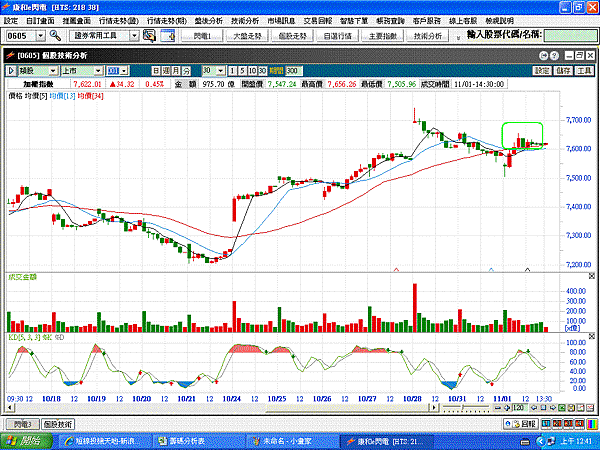Click the red table icon at chart bottom right
This screenshot has width=600, height=450.
[x=590, y=408]
